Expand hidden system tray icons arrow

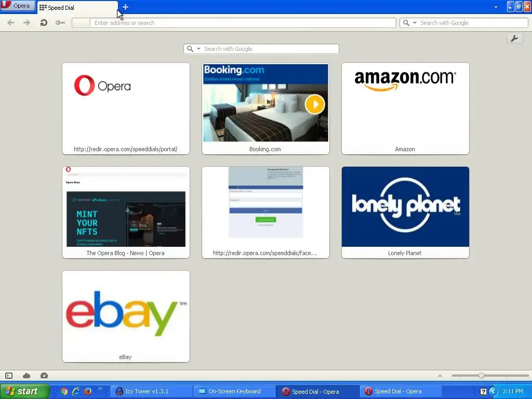494,392
